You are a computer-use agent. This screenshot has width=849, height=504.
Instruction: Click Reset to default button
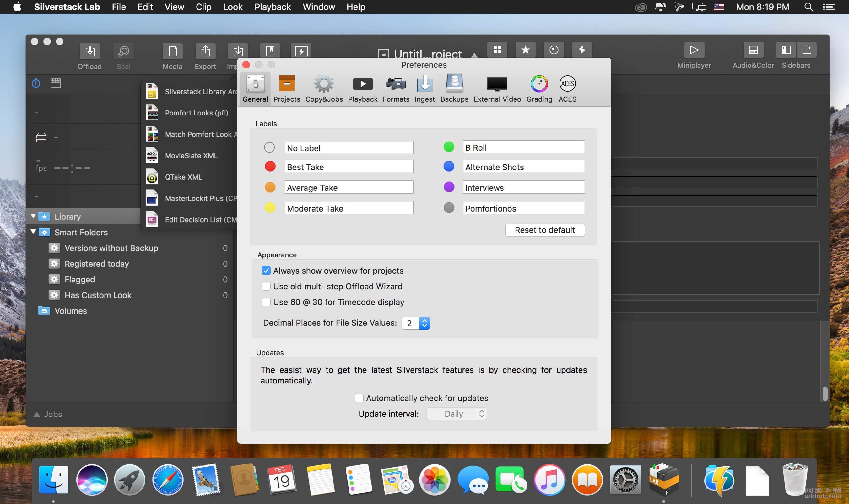point(544,230)
